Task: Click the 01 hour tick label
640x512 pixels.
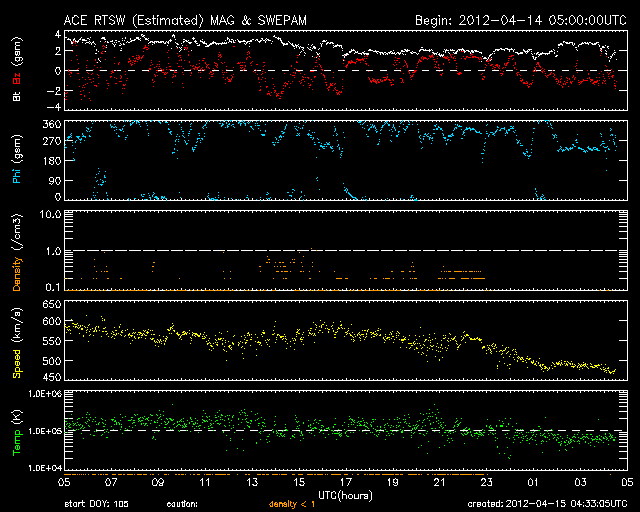Action: (532, 482)
